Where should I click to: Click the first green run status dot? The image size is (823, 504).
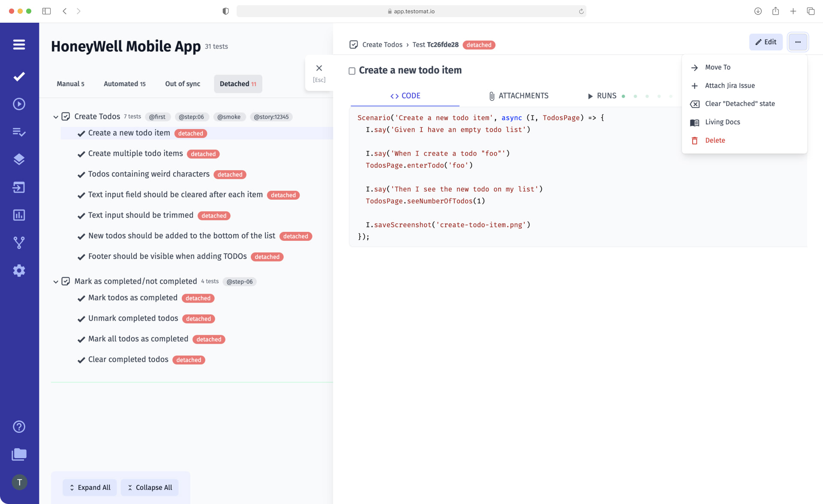624,96
